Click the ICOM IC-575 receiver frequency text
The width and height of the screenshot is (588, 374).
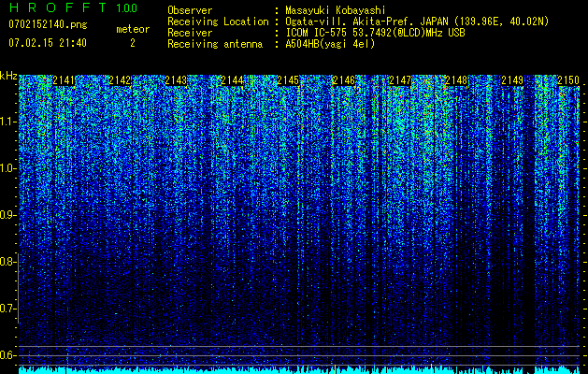pyautogui.click(x=375, y=33)
